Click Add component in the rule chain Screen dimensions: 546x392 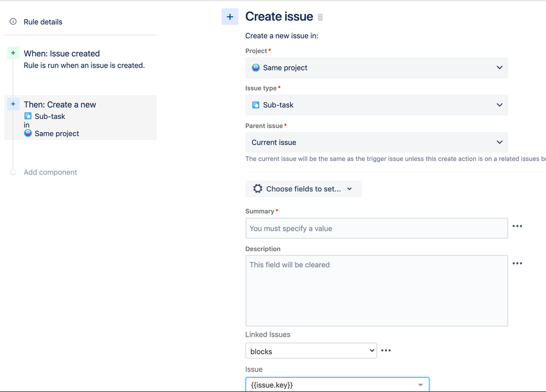click(x=50, y=172)
